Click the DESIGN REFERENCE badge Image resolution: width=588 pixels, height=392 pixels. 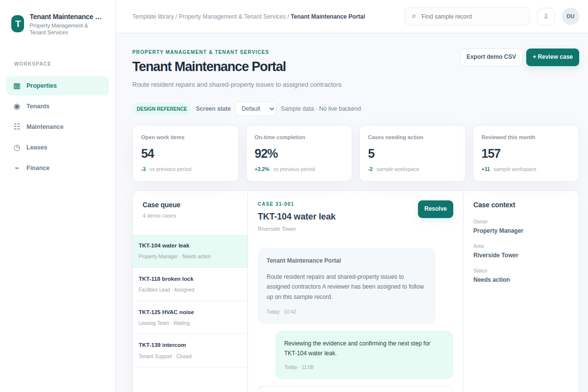coord(162,109)
